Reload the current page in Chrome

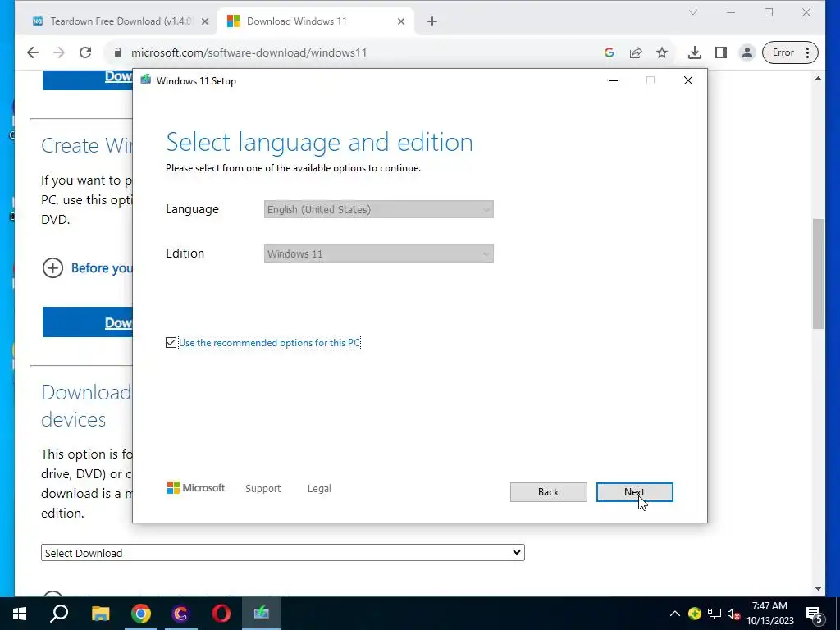(85, 52)
